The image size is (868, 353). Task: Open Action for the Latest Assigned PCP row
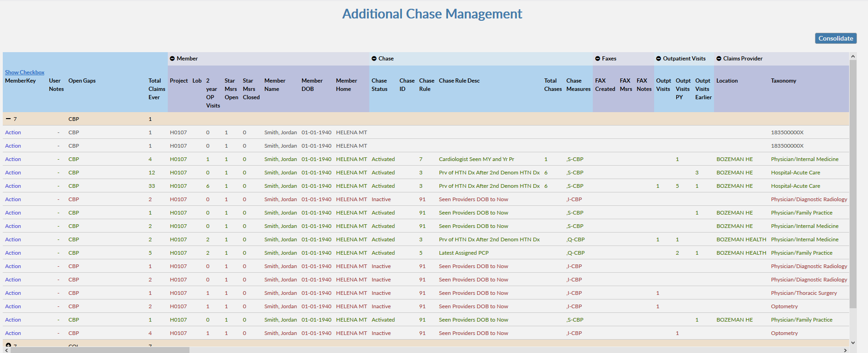coord(13,253)
